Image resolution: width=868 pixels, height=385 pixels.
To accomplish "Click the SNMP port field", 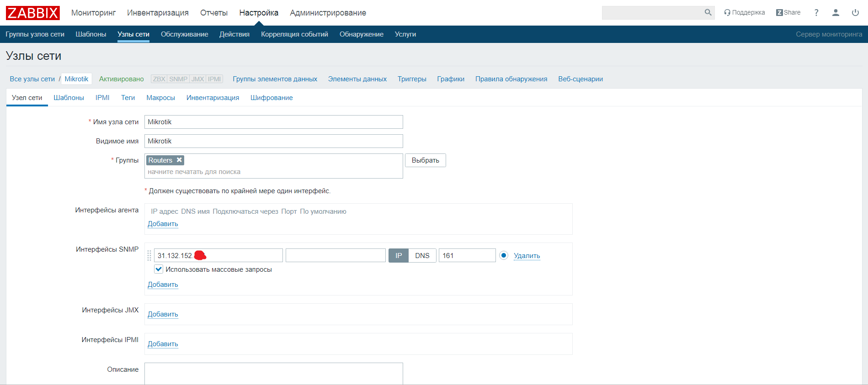I will tap(467, 255).
